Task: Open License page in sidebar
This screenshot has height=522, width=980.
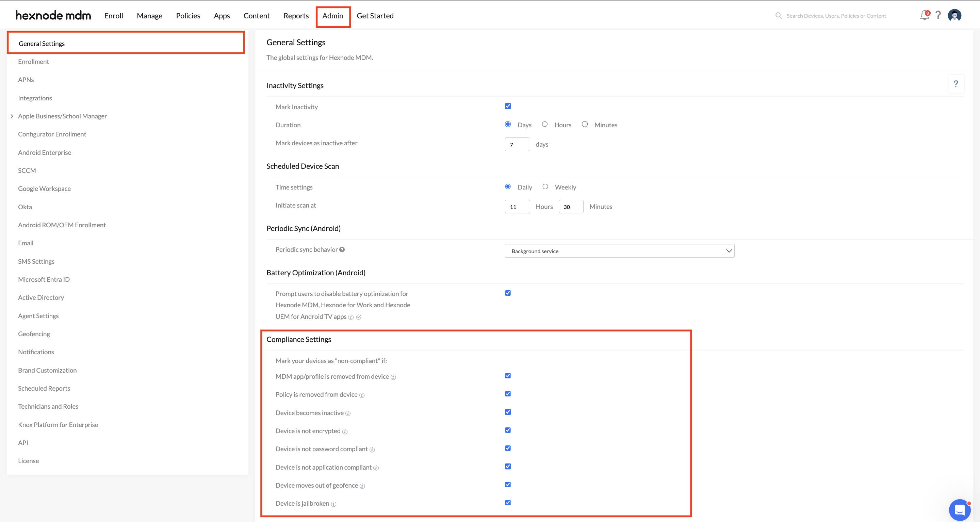Action: (29, 461)
